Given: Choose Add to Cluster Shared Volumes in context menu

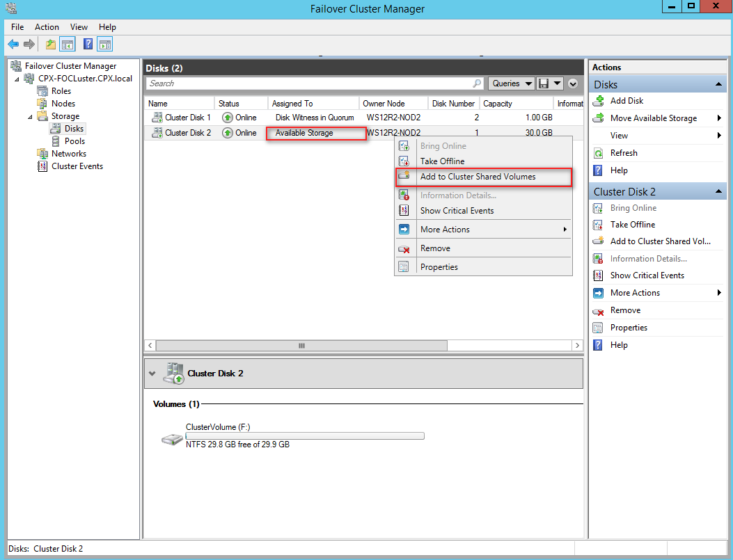Looking at the screenshot, I should coord(483,177).
